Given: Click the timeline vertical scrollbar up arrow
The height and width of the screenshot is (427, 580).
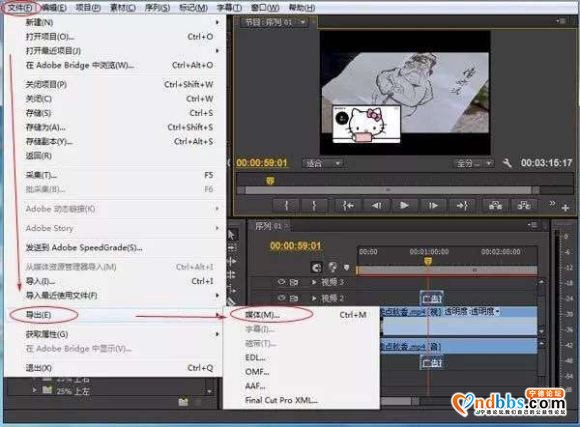Looking at the screenshot, I should [x=541, y=282].
